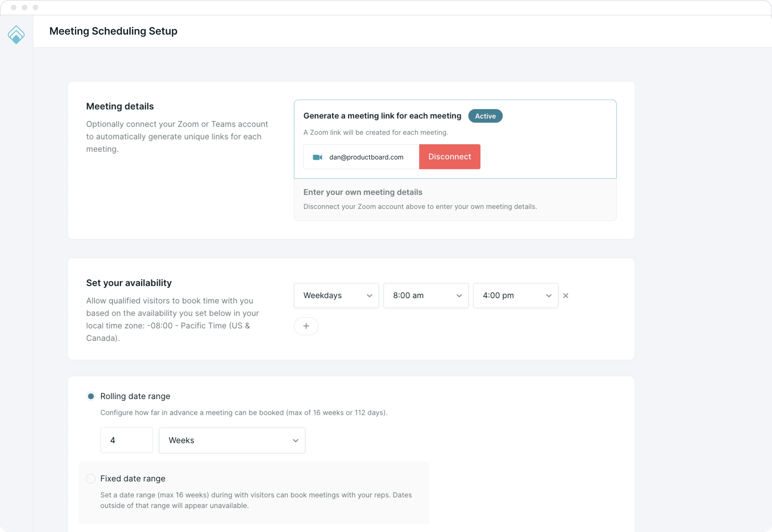The image size is (772, 532).
Task: Click 'A Zoom link will be created' text
Action: click(x=375, y=132)
